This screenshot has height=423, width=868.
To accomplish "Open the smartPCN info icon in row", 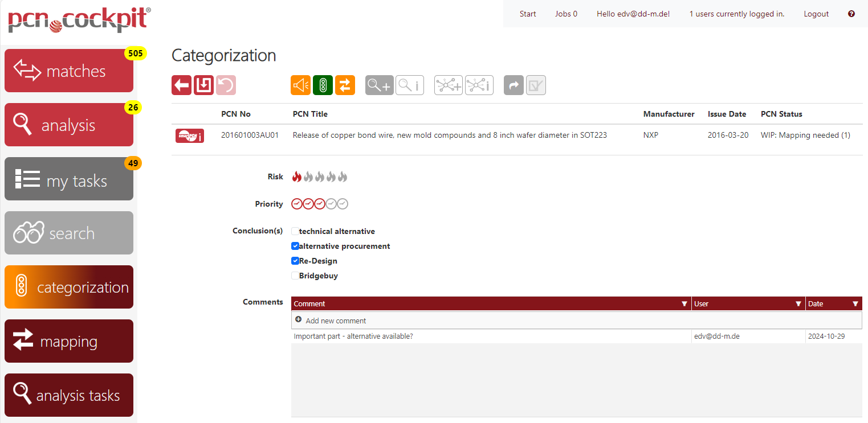I will pos(189,135).
